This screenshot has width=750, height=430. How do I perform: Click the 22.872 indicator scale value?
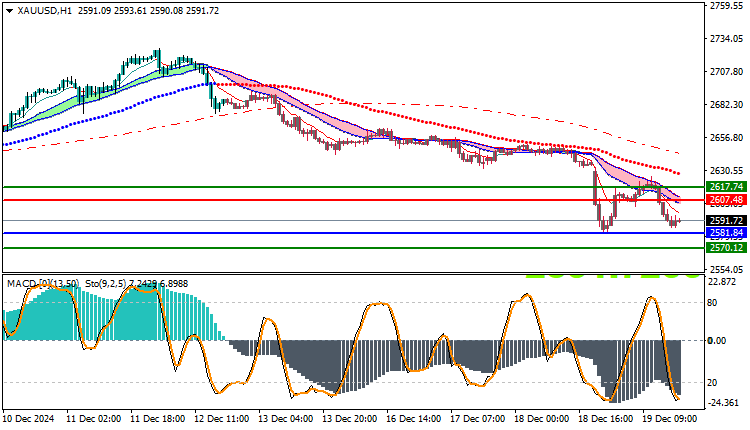[722, 282]
